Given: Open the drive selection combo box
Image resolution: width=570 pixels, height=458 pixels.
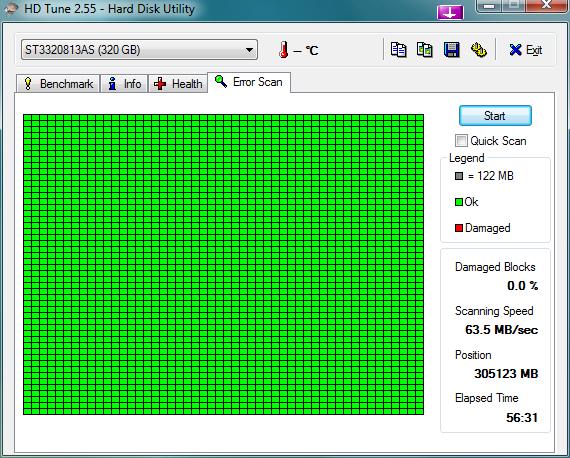Looking at the screenshot, I should coord(139,50).
